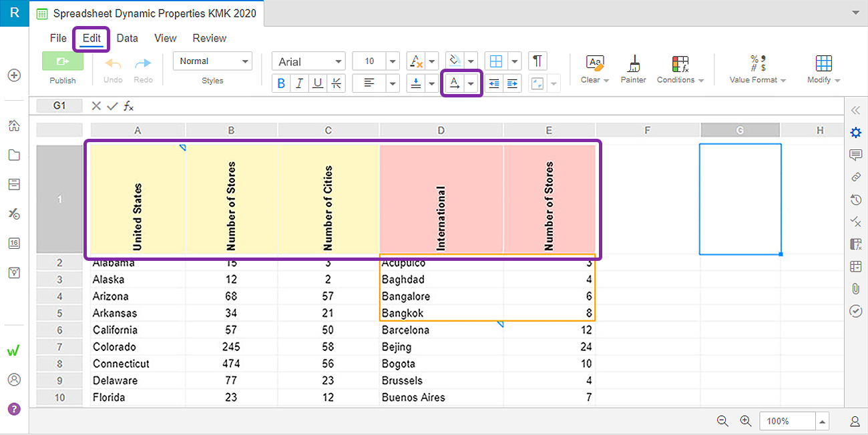
Task: Open the 100% zoom level dropdown
Action: click(823, 421)
